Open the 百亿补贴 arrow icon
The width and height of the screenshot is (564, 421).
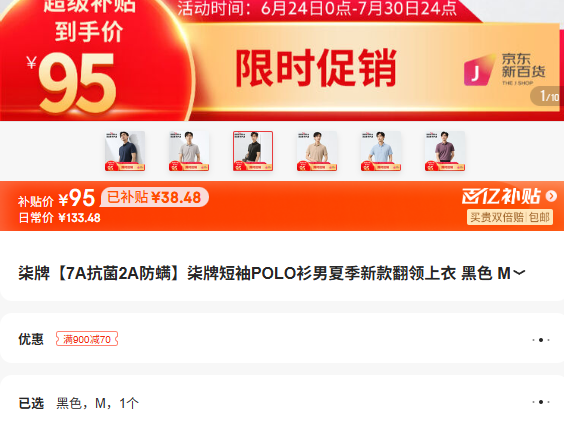coord(551,196)
